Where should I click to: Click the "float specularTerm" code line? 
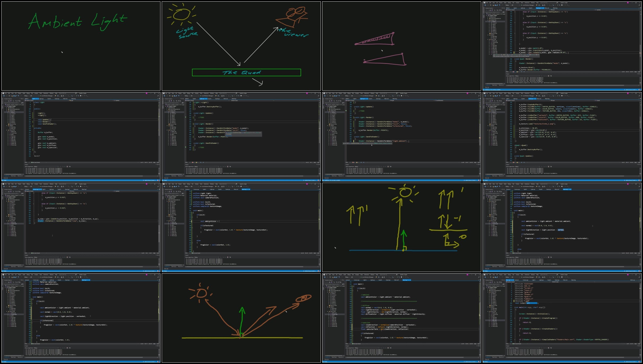(x=385, y=329)
